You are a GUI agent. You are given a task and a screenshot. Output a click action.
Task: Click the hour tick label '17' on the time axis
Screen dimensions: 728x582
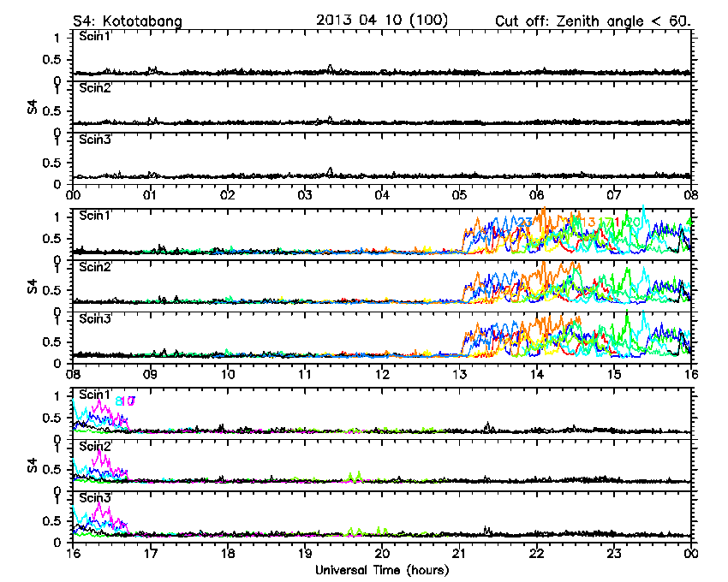click(150, 553)
